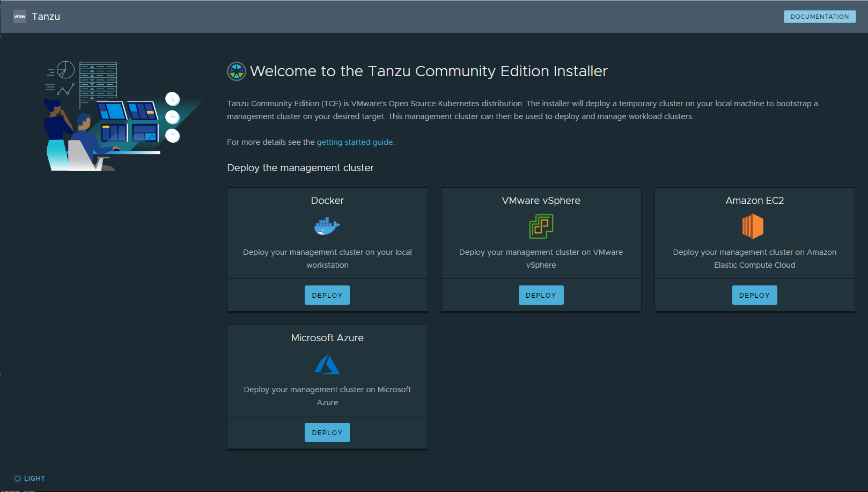Click the VMware vSphere icon
The height and width of the screenshot is (492, 868).
coord(541,226)
